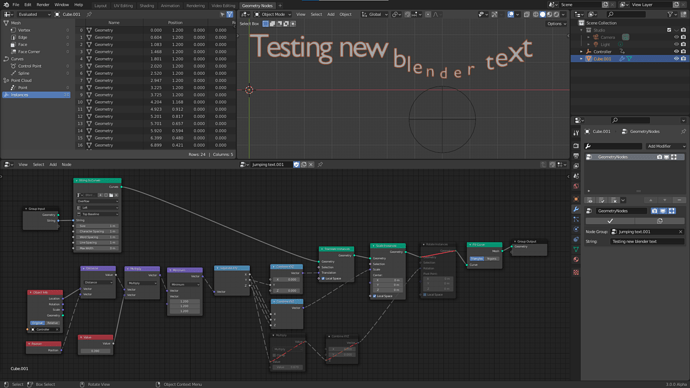
Task: Select Instances domain in spreadsheet
Action: click(36, 95)
